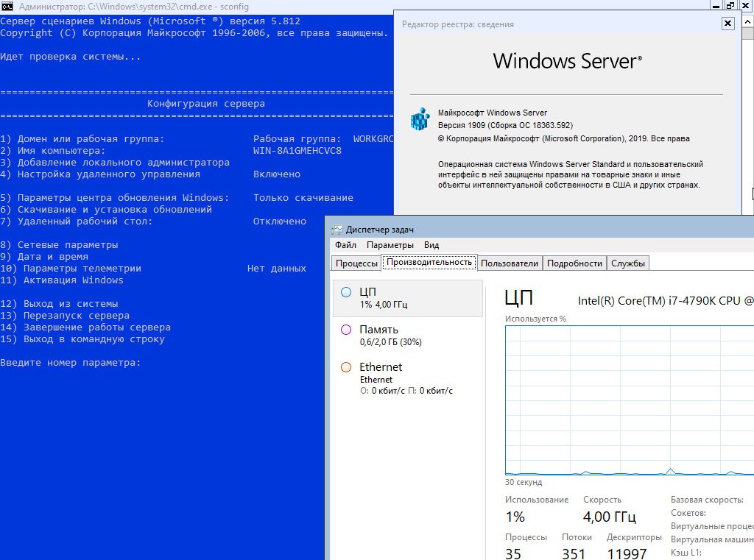
Task: Click the 'Конфигурация сервера' header text
Action: (206, 104)
